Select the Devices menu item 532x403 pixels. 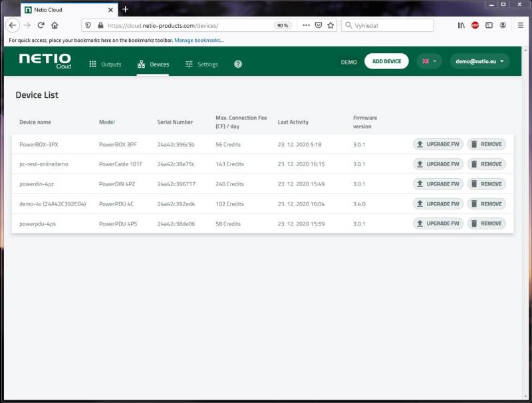pyautogui.click(x=153, y=64)
